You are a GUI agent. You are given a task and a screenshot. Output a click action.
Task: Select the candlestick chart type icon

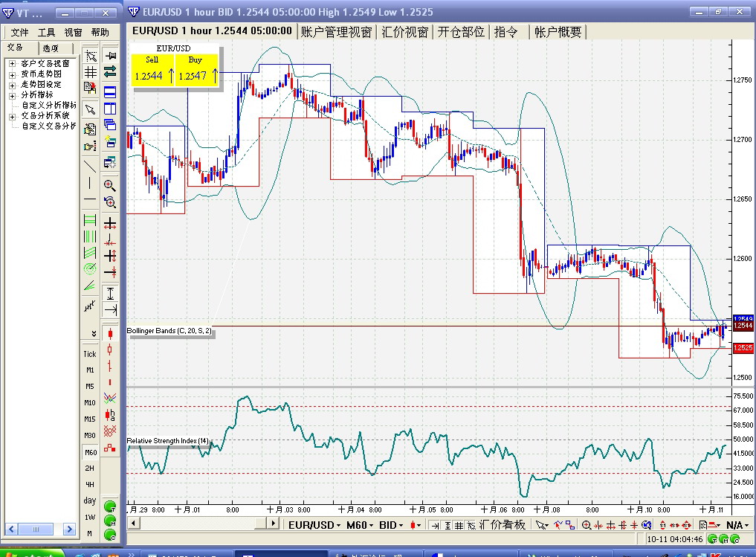tap(110, 333)
